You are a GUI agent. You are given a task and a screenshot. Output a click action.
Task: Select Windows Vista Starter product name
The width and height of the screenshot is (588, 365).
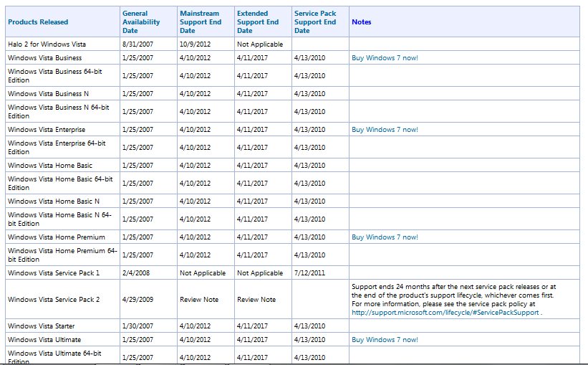(42, 326)
